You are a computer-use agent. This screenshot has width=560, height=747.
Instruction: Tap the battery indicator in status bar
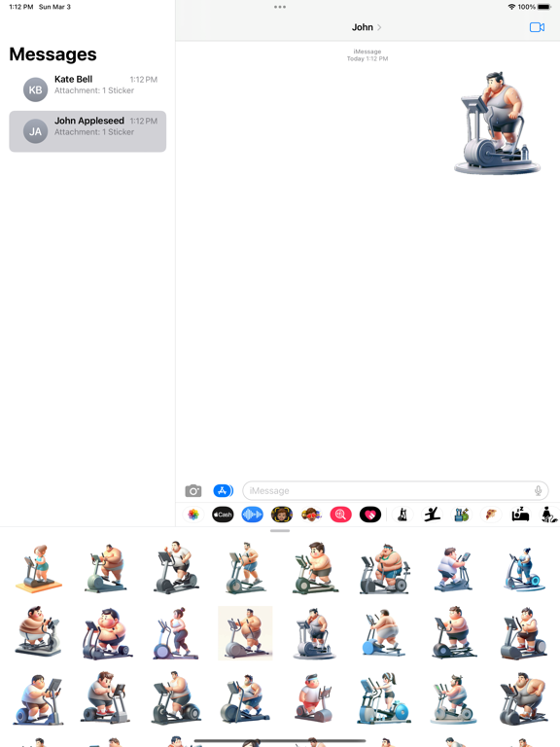pos(543,7)
